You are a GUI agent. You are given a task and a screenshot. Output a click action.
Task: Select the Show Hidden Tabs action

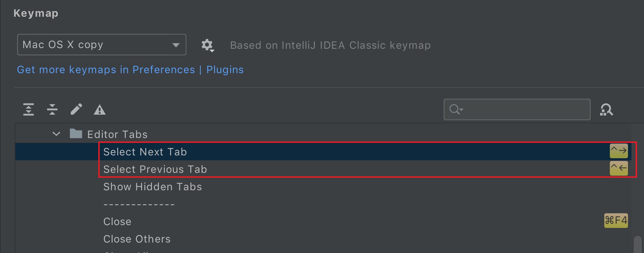pos(153,187)
